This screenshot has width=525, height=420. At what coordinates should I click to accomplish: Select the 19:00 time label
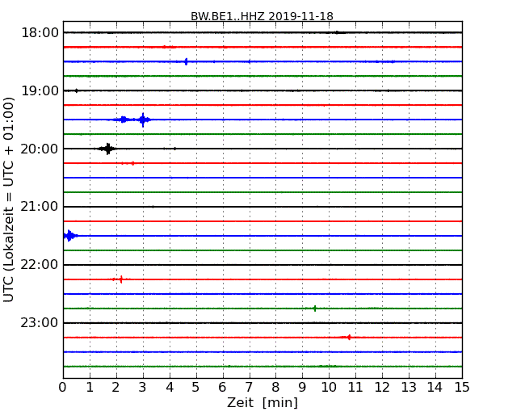coord(40,90)
